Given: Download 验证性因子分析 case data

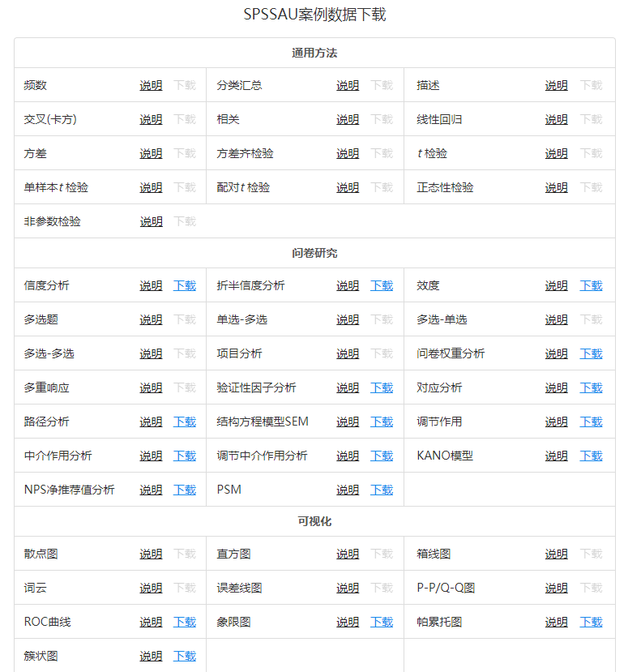Looking at the screenshot, I should pos(381,387).
